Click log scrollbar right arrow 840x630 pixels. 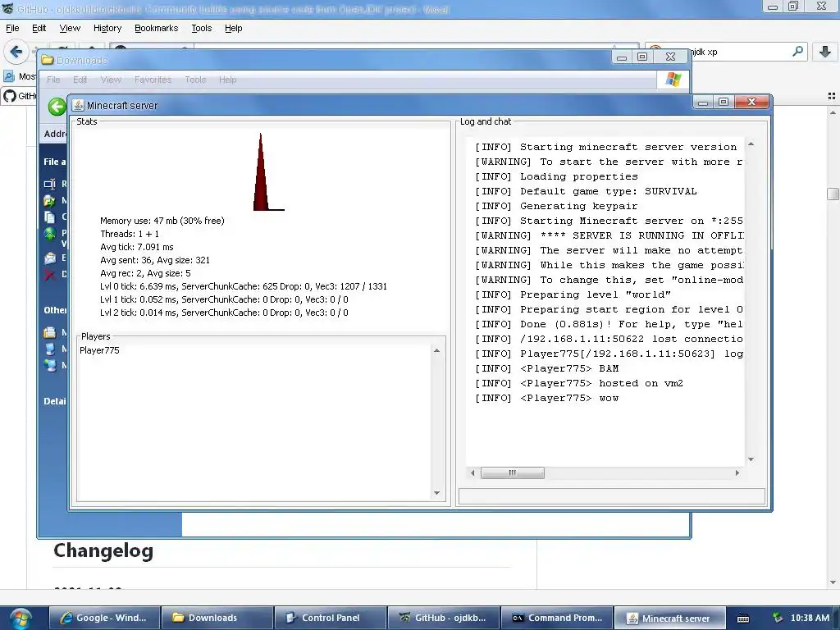tap(737, 472)
